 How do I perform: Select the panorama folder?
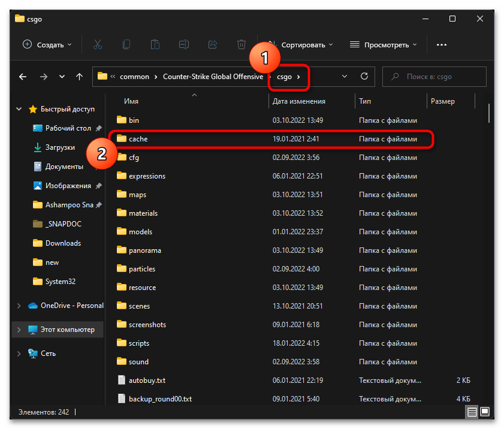145,250
